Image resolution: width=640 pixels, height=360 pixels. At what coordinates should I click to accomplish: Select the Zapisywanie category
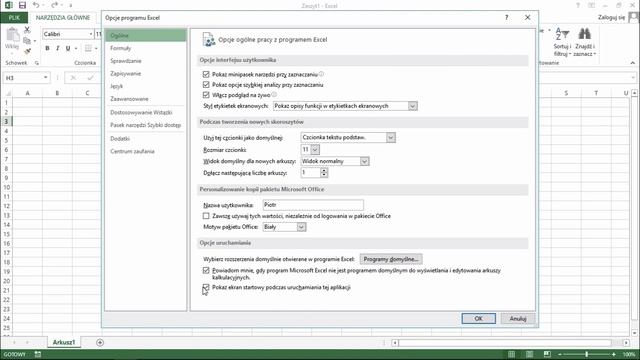coord(145,73)
